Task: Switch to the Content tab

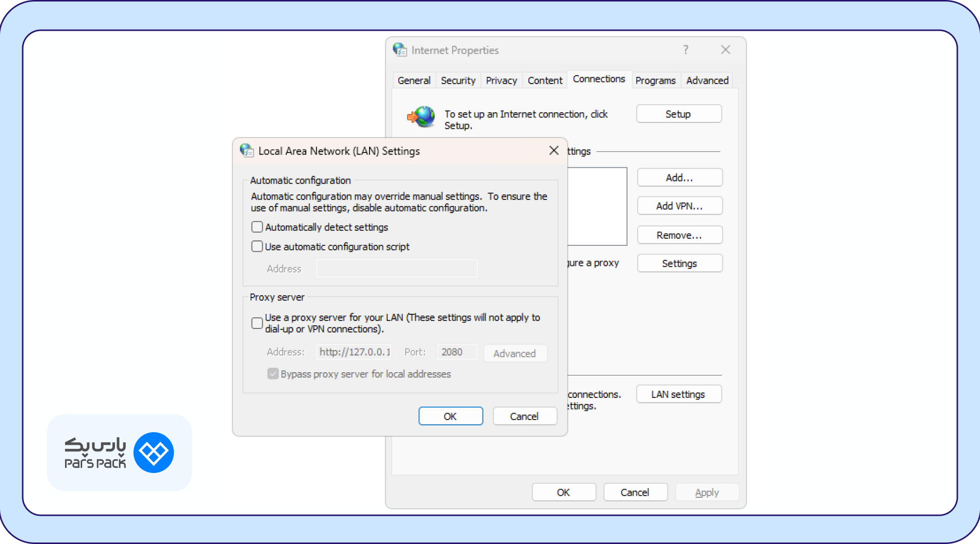Action: pos(545,81)
